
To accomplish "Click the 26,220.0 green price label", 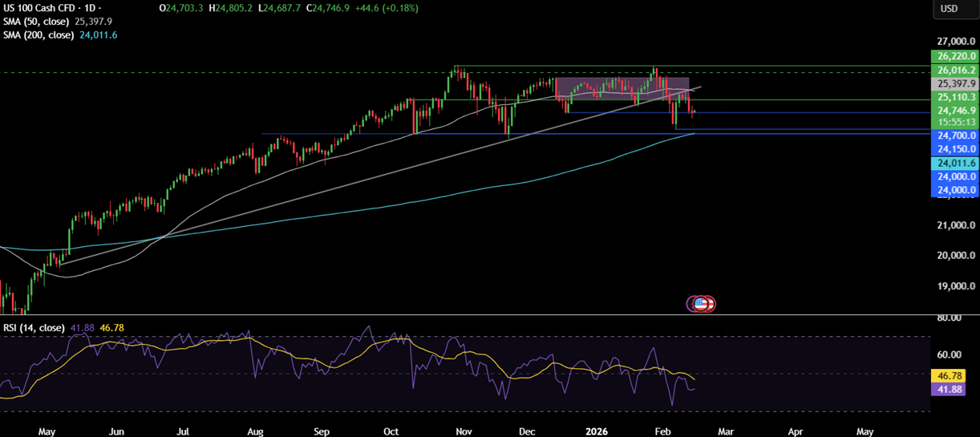I will [x=954, y=56].
